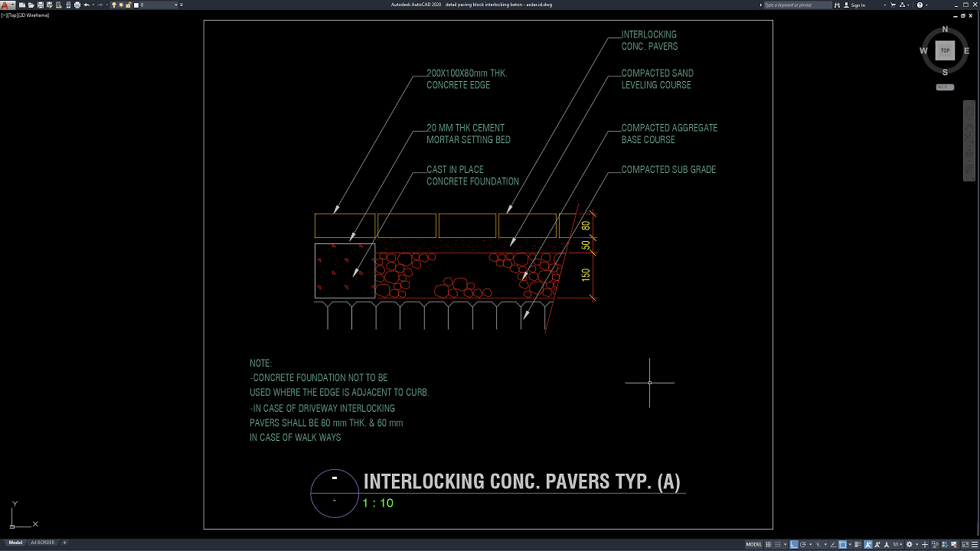Click the Plot (print) icon

coord(77,5)
